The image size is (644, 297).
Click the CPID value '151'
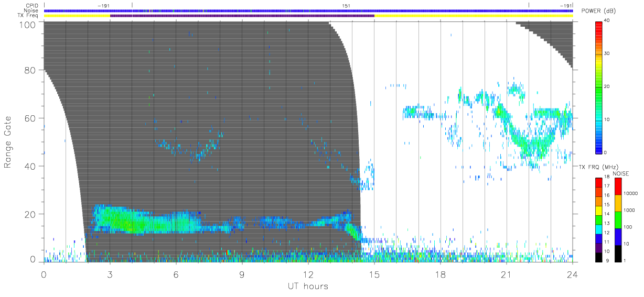(346, 6)
